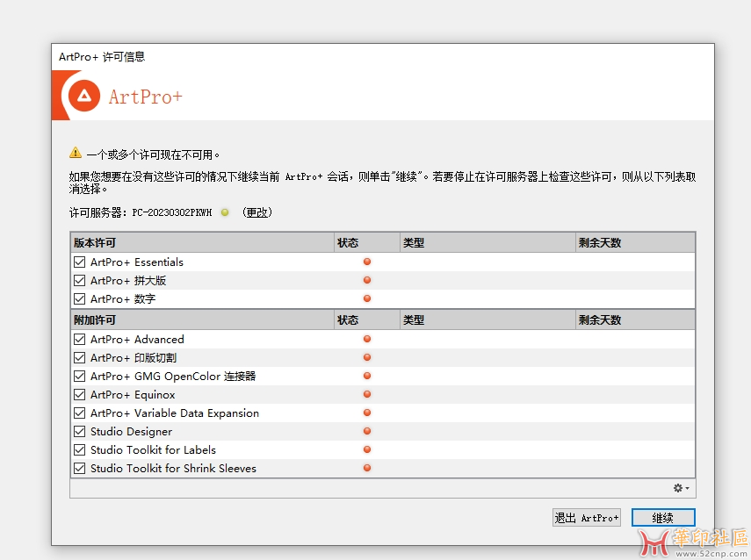Click the 一个或多个许可现在不可用 warning text
The image size is (751, 560).
[153, 154]
